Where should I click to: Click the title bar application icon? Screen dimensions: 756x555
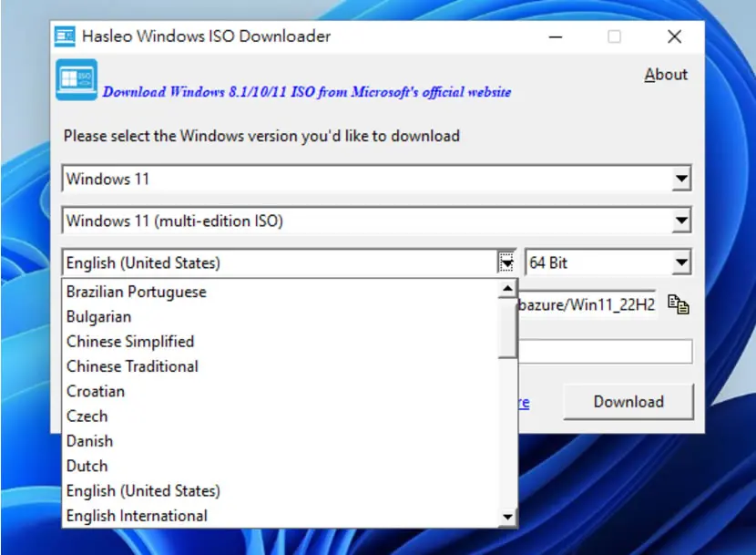click(x=65, y=36)
